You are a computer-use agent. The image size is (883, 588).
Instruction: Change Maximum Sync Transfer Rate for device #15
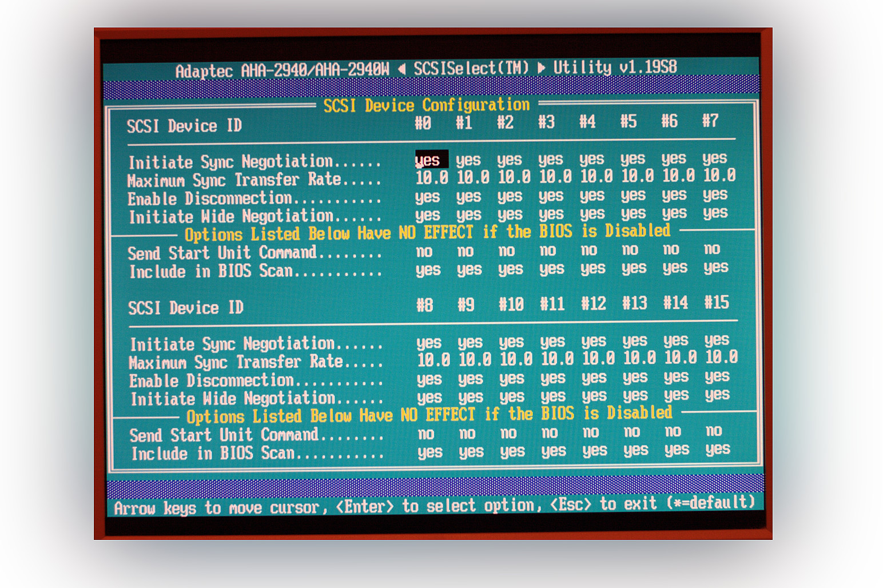pyautogui.click(x=721, y=357)
